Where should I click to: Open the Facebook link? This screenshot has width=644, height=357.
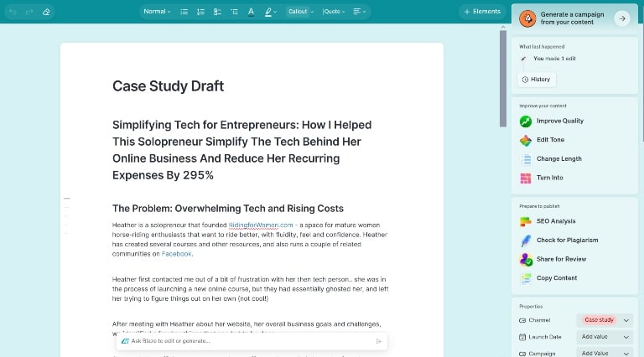177,254
